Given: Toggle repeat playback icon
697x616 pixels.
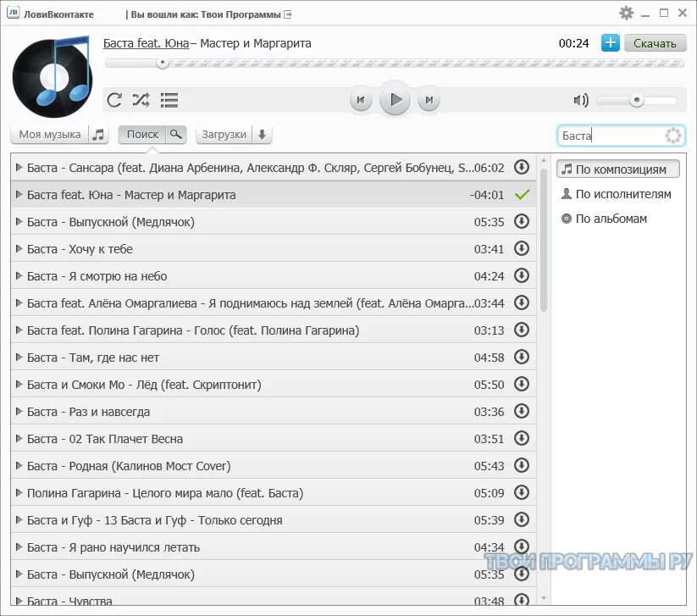Looking at the screenshot, I should click(114, 100).
